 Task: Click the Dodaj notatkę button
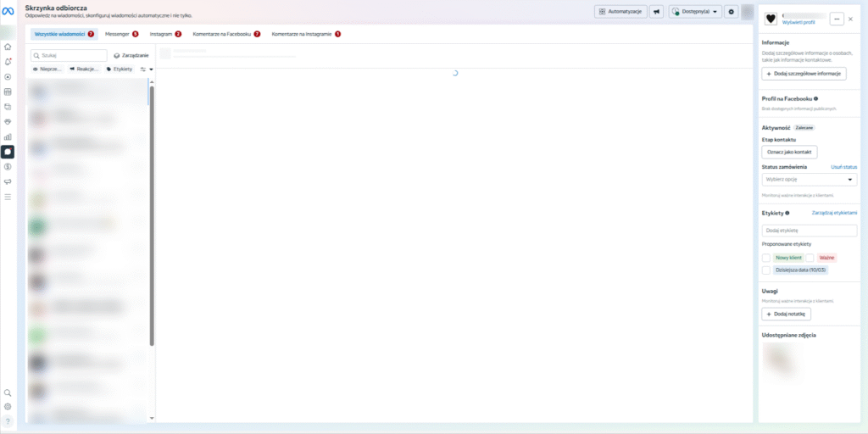(x=786, y=314)
